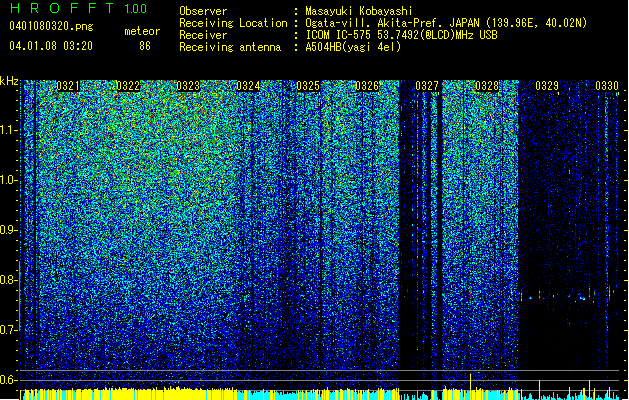
Task: Click the meteor count value 86
Action: tap(145, 46)
